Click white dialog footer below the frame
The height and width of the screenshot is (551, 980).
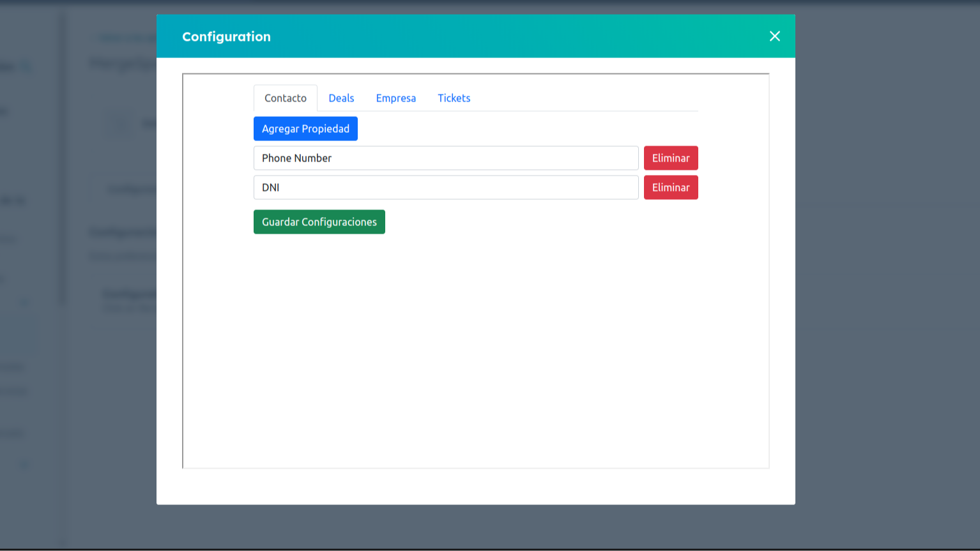[476, 487]
